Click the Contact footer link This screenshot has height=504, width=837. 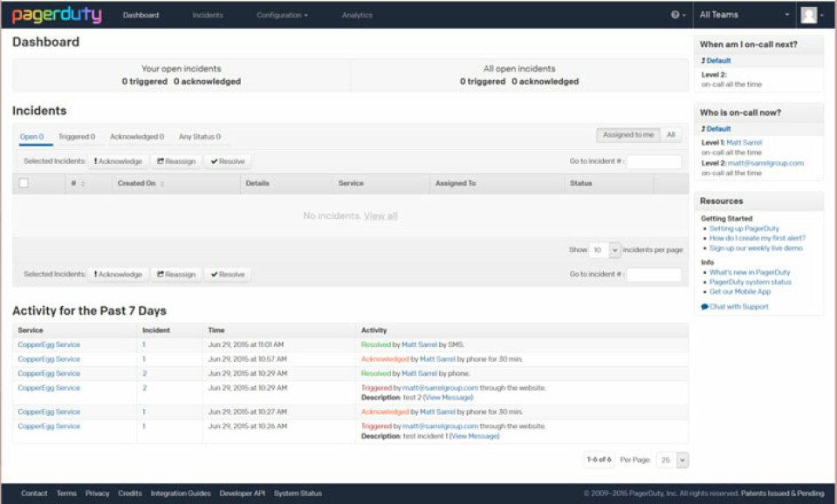[x=34, y=494]
